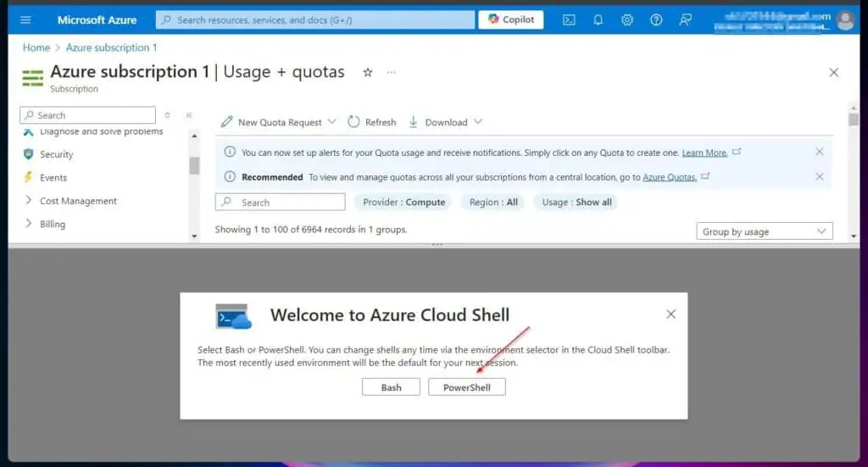Open the Region : All filter
Screen dimensions: 868x467
(x=493, y=202)
